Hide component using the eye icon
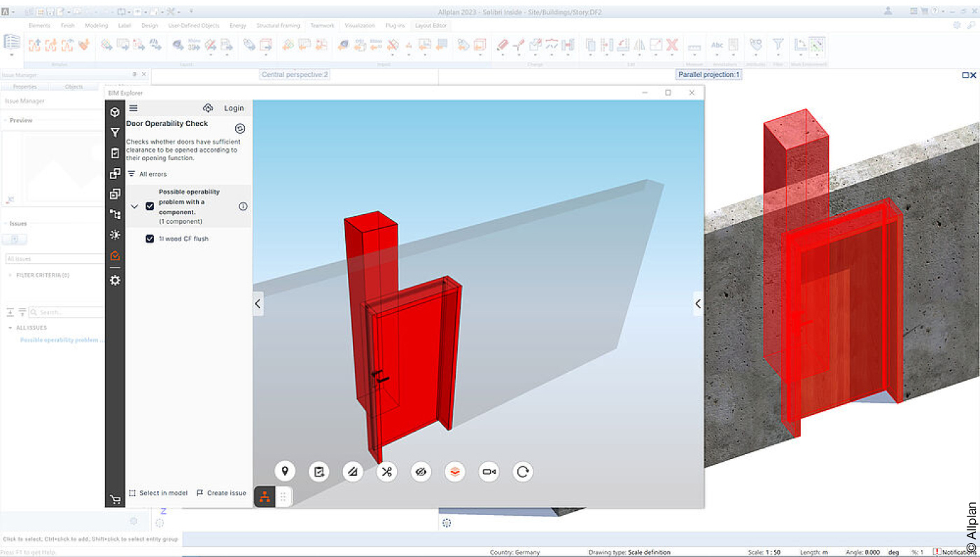 point(421,471)
